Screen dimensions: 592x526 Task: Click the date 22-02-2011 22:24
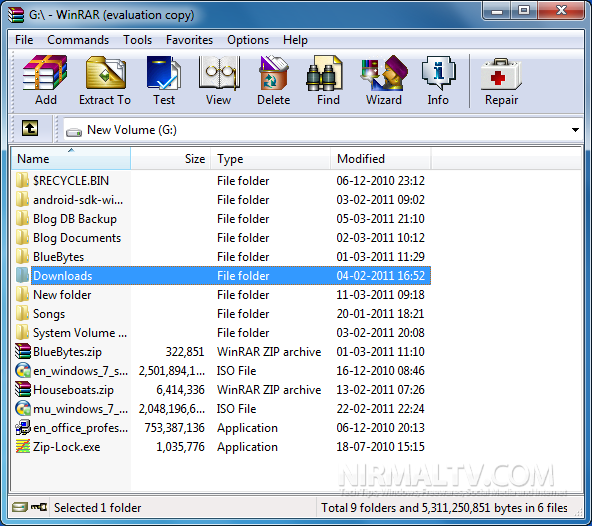pyautogui.click(x=380, y=408)
